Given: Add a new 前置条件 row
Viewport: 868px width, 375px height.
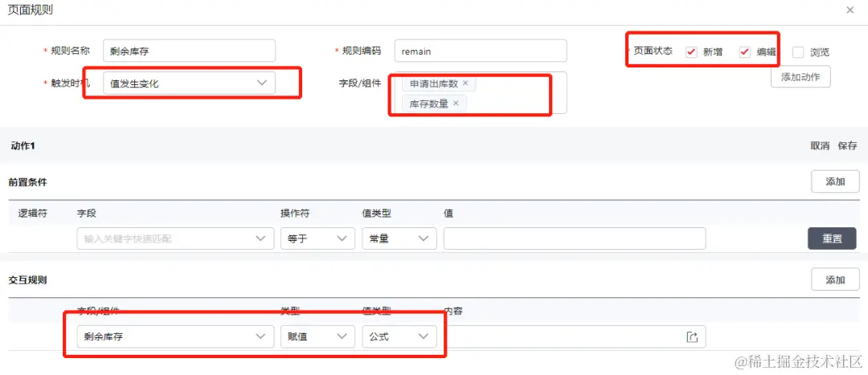Looking at the screenshot, I should pos(835,181).
